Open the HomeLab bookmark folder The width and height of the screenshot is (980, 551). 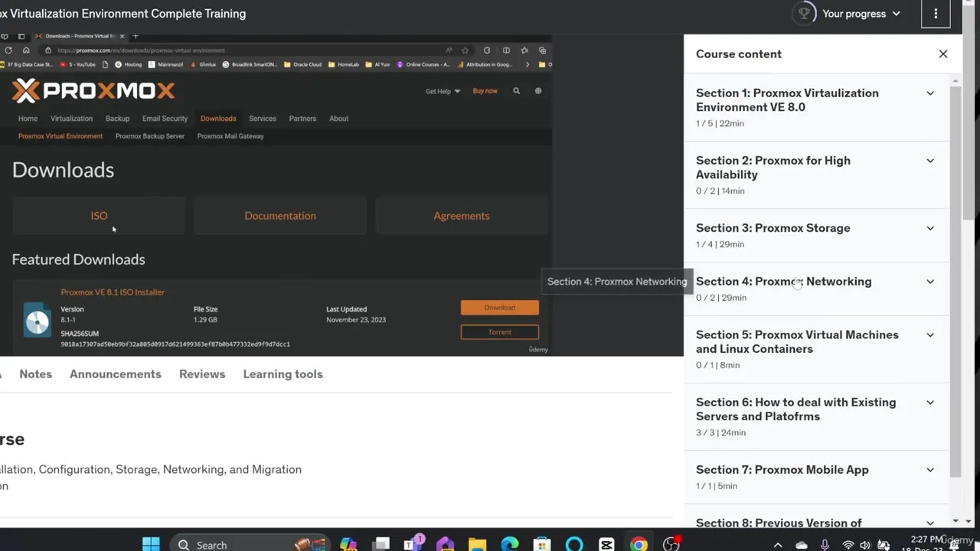(x=344, y=64)
